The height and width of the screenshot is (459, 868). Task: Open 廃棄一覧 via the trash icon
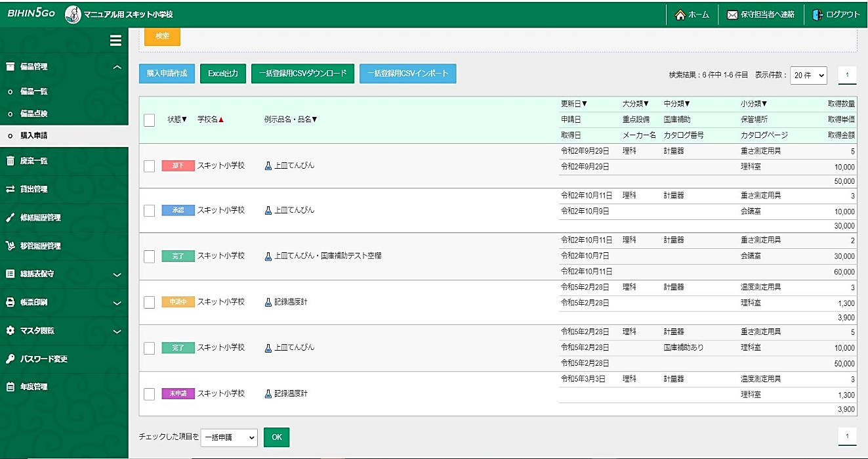tap(10, 161)
